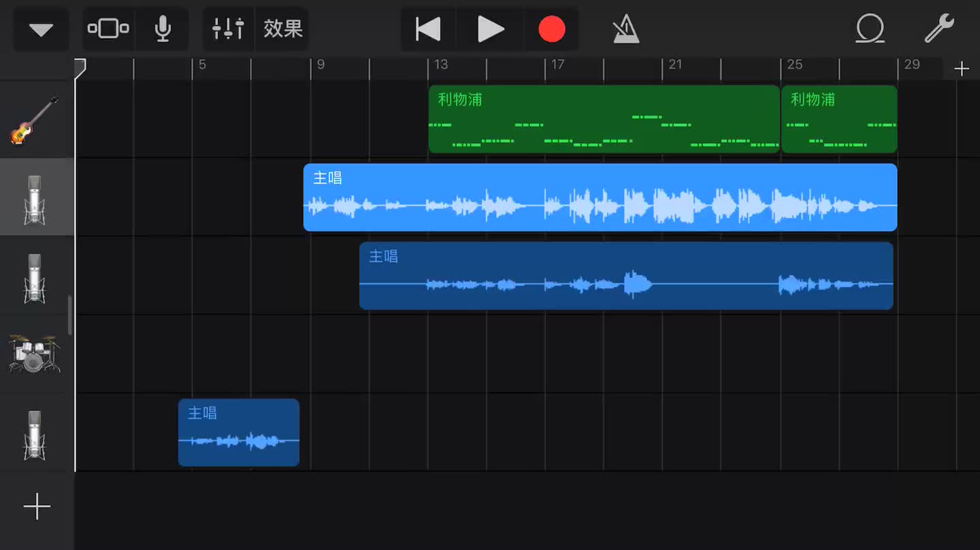The width and height of the screenshot is (980, 550).
Task: Select the dark blue 主唱 region on third track
Action: [626, 276]
